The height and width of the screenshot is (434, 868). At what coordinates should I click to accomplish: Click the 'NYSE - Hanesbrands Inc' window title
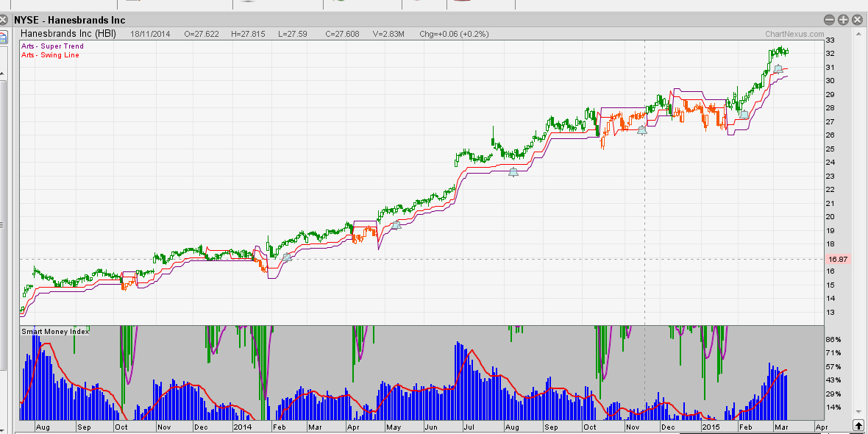70,20
